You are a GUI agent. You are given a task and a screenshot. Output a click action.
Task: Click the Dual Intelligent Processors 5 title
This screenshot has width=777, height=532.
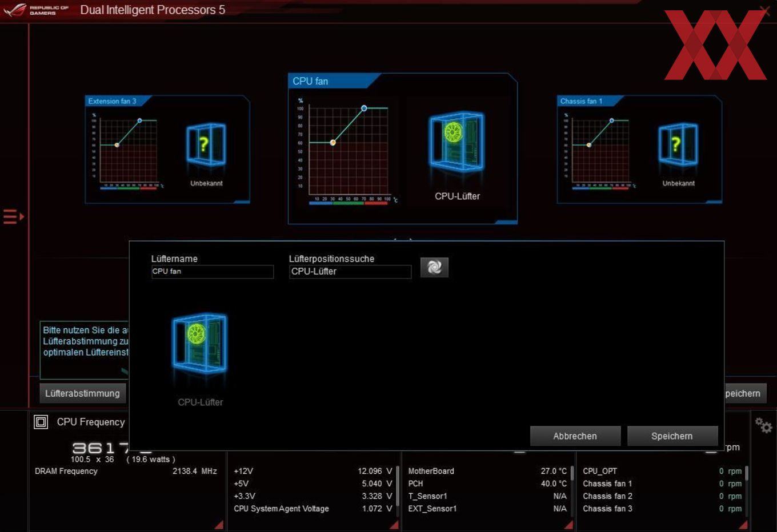coord(153,10)
